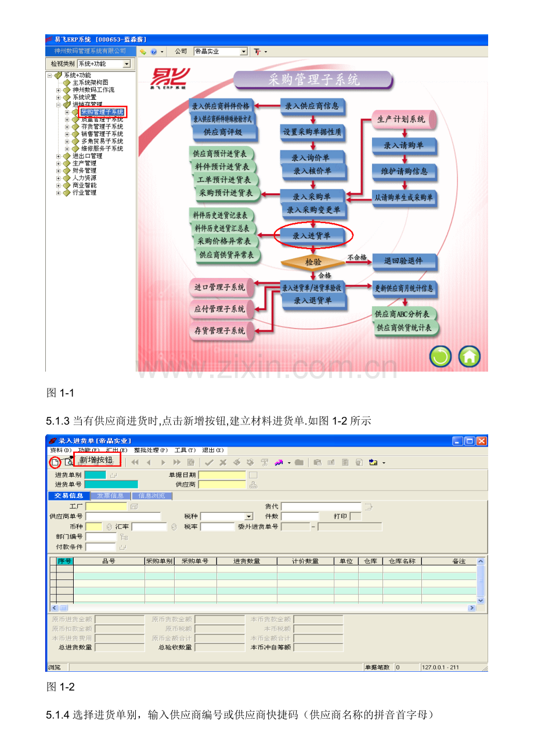
Task: Open supplier lookup icon beside 供应商 field
Action: (x=253, y=484)
